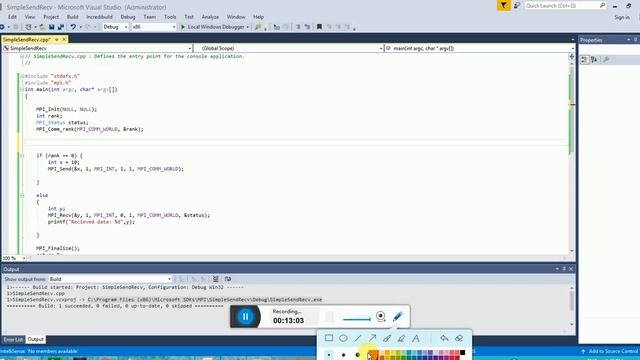Image resolution: width=640 pixels, height=360 pixels.
Task: Select the freehand pen annotation tool
Action: pyautogui.click(x=387, y=338)
